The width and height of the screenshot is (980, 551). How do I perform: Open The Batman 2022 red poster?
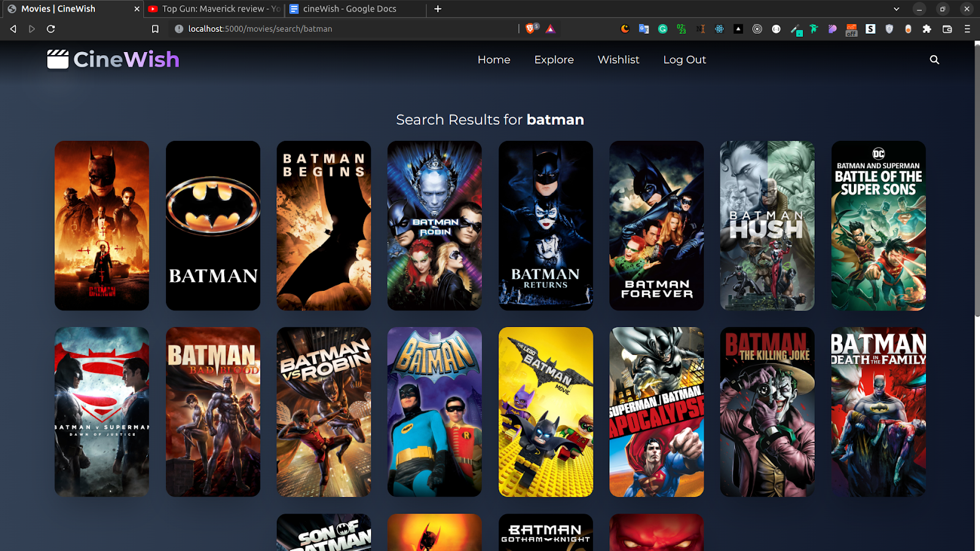coord(102,226)
